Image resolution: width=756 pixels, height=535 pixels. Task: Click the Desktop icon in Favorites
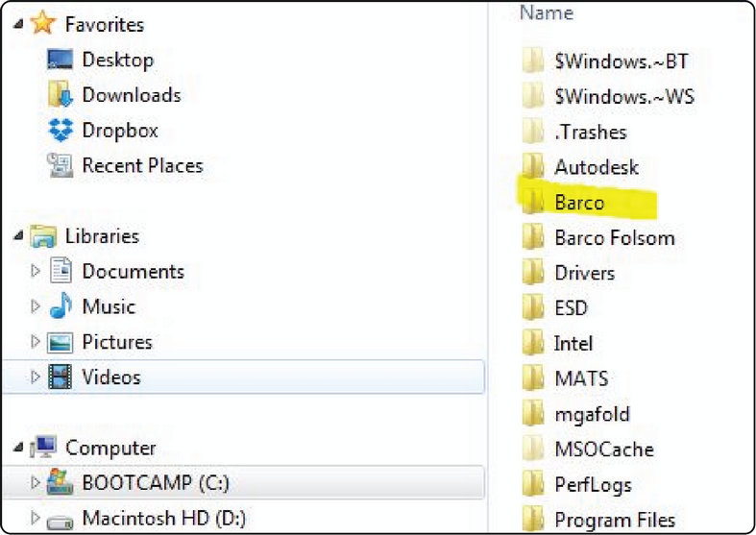(60, 60)
